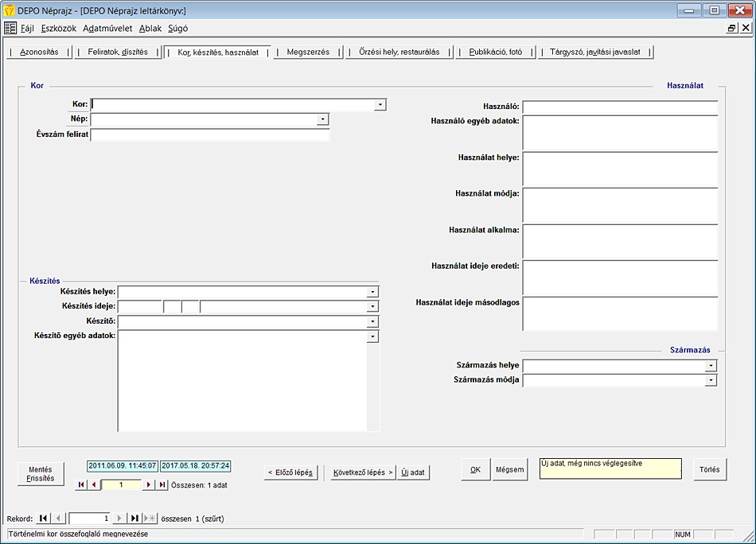Click the Használat alkalma text area
This screenshot has height=544, width=756.
[621, 242]
